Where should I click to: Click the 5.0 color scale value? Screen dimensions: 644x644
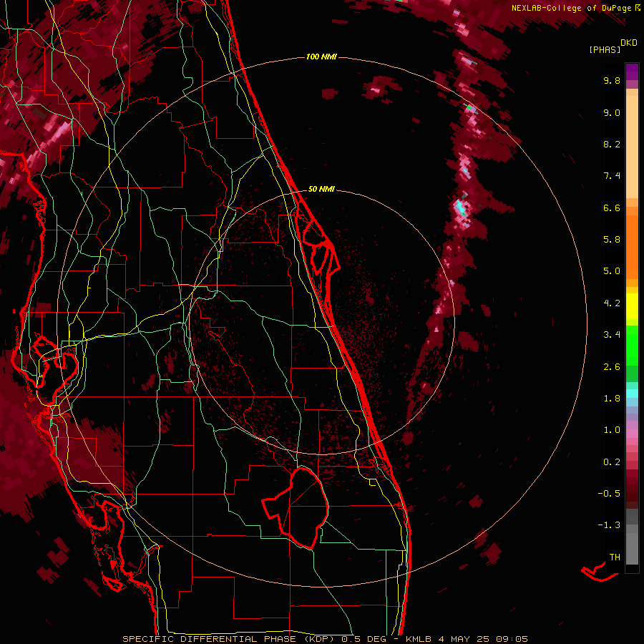point(612,271)
